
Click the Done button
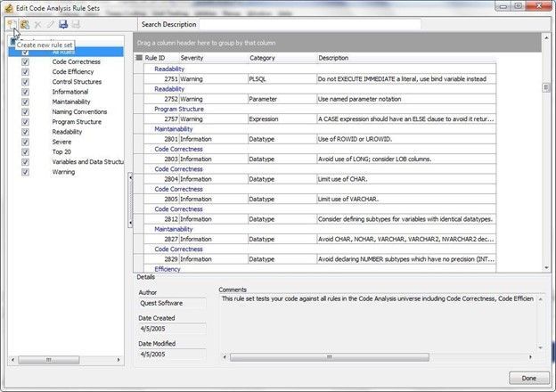pyautogui.click(x=529, y=378)
